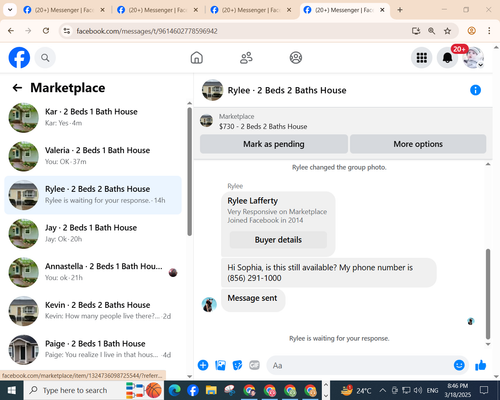Viewport: 500px width, 400px height.
Task: Open conversation information icon
Action: [475, 90]
